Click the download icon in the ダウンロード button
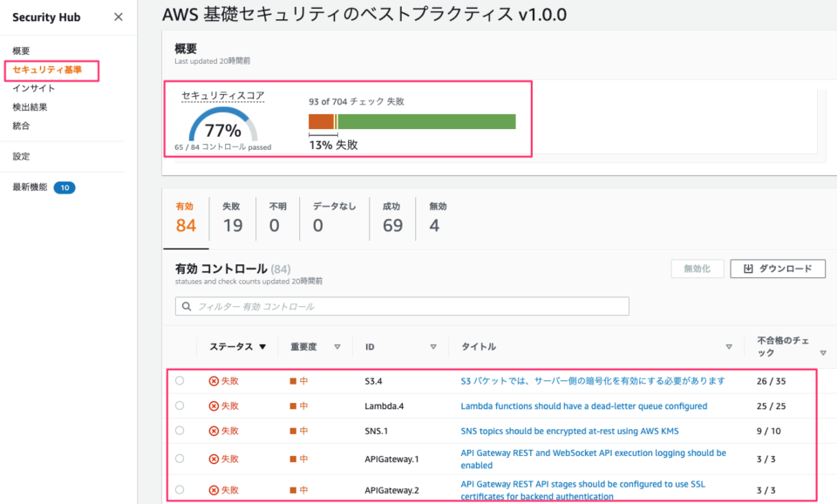Viewport: 837px width, 504px height. click(748, 269)
